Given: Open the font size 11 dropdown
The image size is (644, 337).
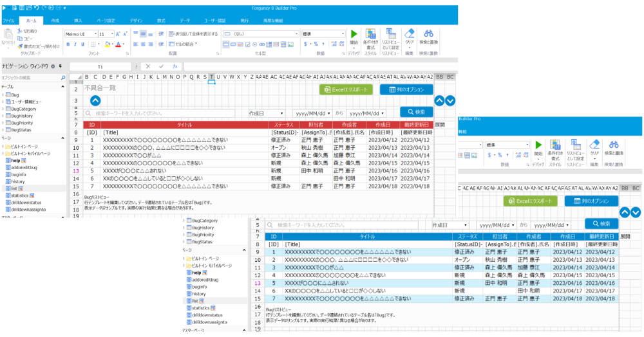Looking at the screenshot, I should (x=112, y=34).
